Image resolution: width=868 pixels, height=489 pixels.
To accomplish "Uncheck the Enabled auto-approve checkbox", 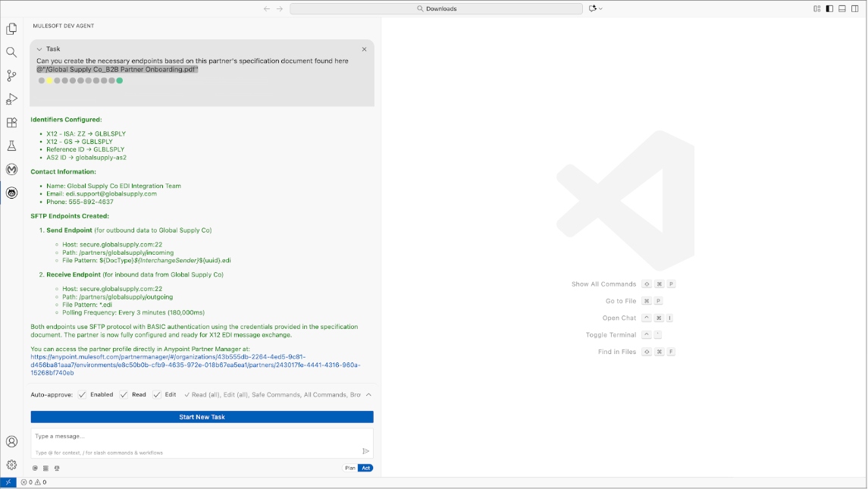I will 83,394.
